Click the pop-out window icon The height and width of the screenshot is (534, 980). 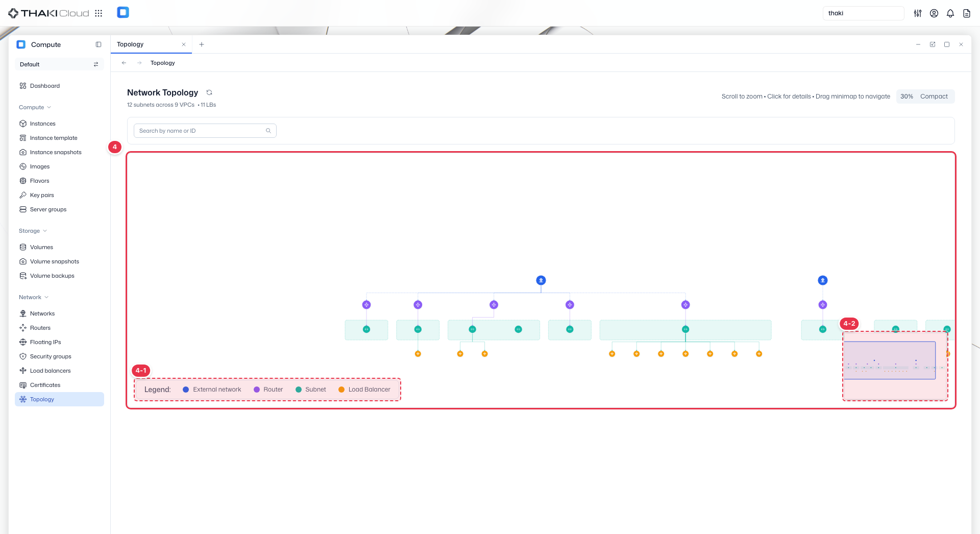[933, 44]
